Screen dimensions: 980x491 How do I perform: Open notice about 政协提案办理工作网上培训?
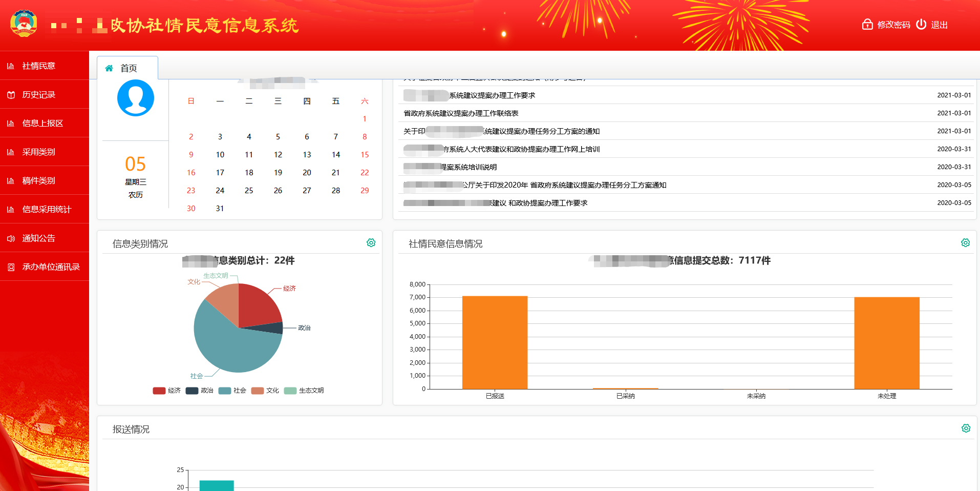pyautogui.click(x=502, y=149)
